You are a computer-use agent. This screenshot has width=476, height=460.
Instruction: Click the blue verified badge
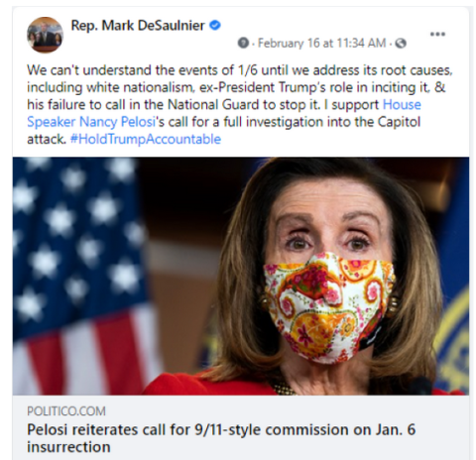click(215, 25)
